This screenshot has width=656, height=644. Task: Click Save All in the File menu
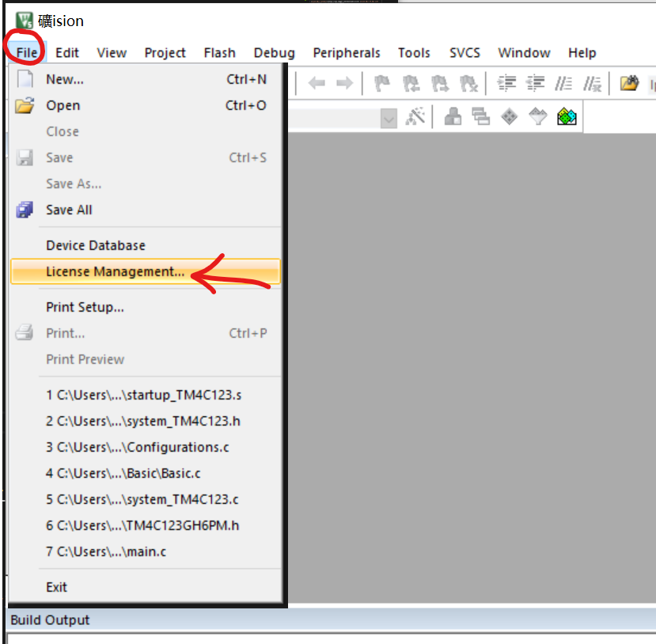pyautogui.click(x=69, y=210)
